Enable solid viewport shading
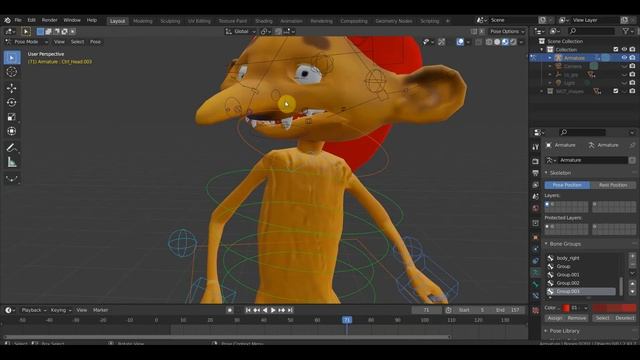This screenshot has height=360, width=640. [x=497, y=42]
